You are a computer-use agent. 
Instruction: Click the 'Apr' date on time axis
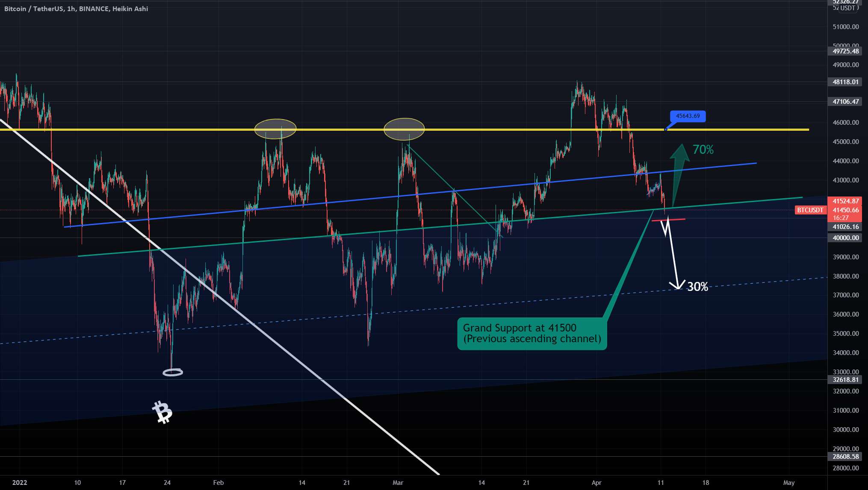(596, 483)
